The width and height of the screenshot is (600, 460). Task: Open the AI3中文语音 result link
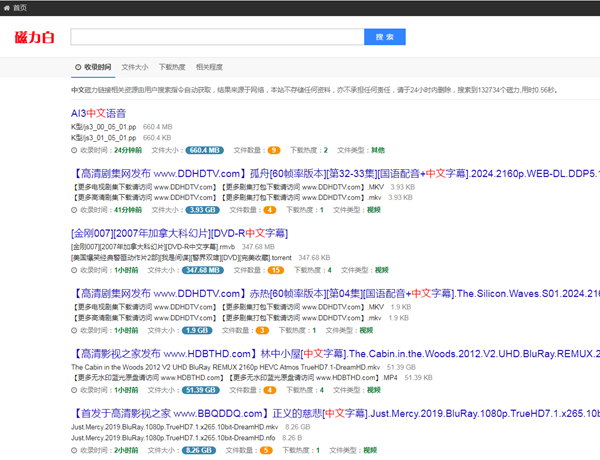coord(98,113)
